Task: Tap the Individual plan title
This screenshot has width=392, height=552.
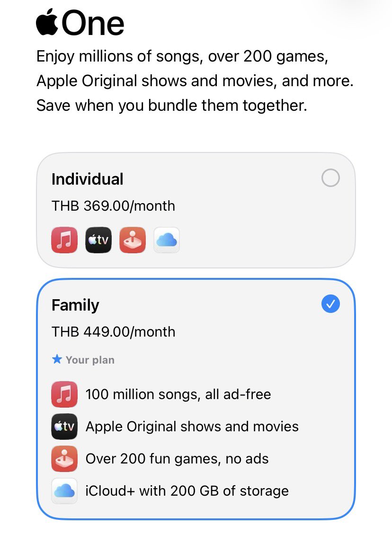Action: pyautogui.click(x=87, y=179)
